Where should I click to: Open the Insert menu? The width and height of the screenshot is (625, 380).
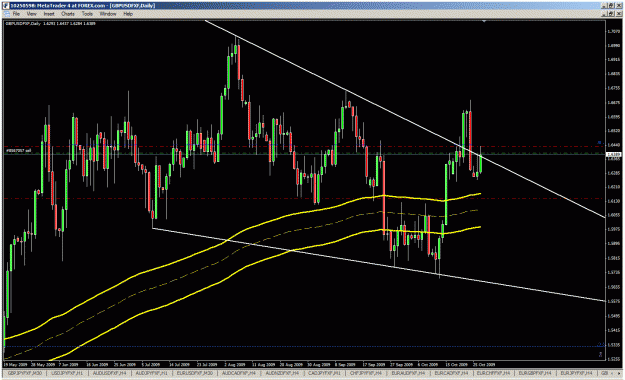(x=49, y=14)
